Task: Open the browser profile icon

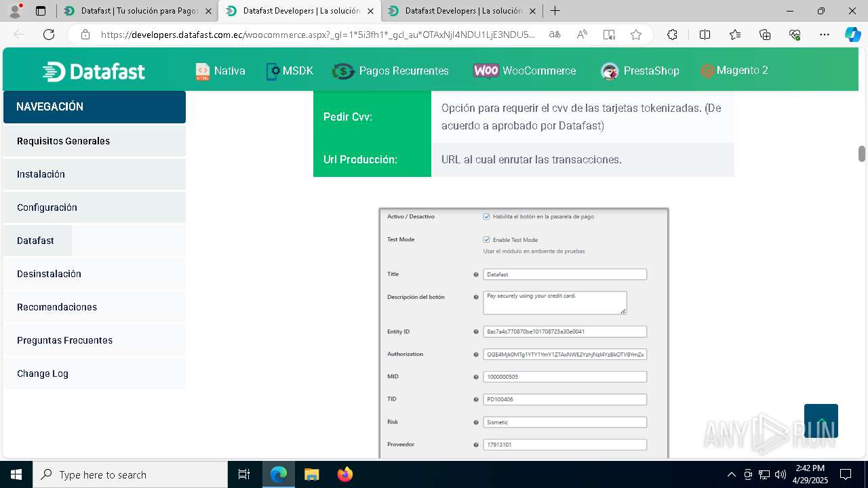Action: pos(16,11)
